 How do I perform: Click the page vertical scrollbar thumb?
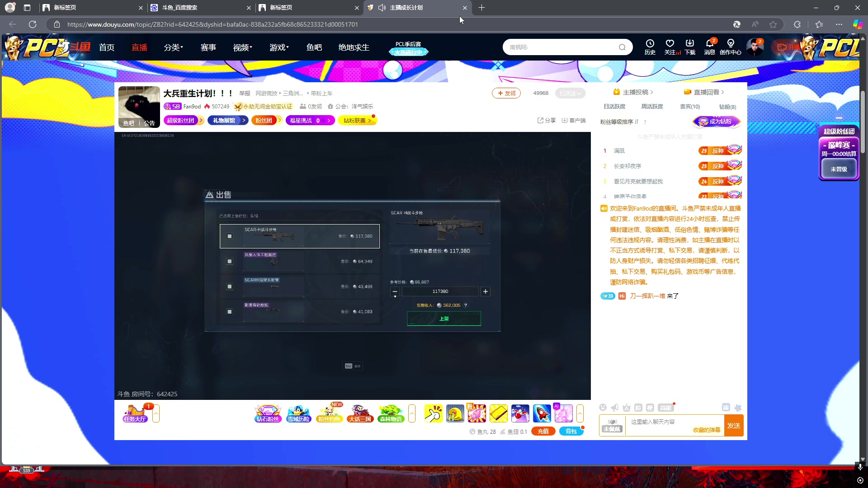pos(863,122)
